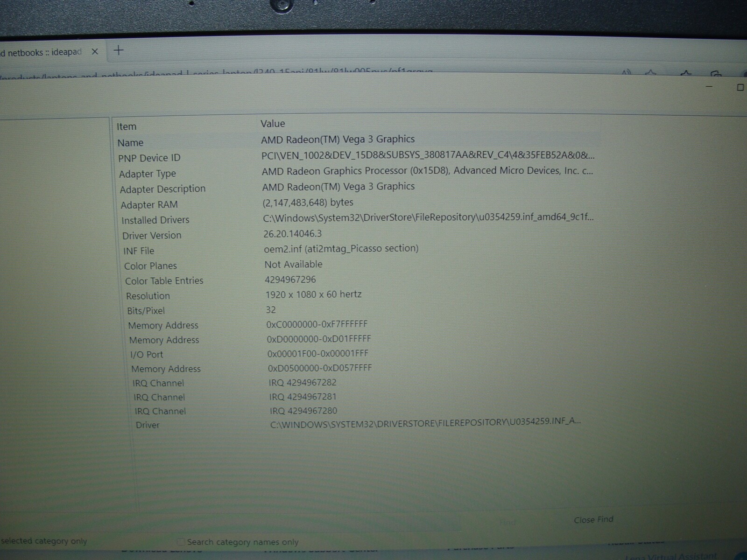Switch to the ideapad netbooks tab
The image size is (747, 560).
tap(42, 52)
